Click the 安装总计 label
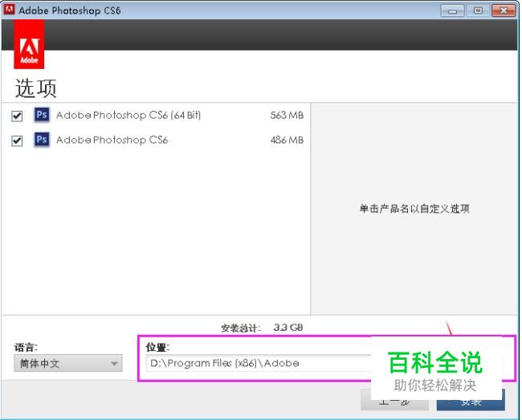Screen dimensions: 522x420 click(241, 328)
